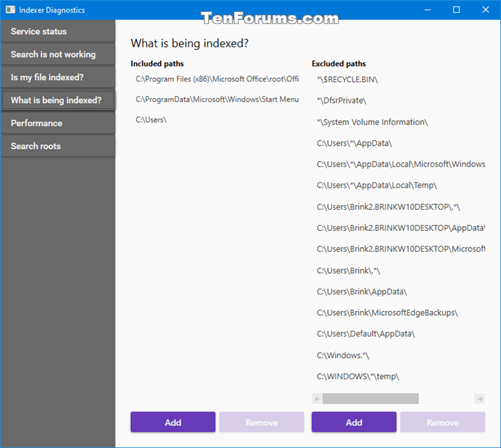501x448 pixels.
Task: Click Add under Included paths
Action: (173, 422)
